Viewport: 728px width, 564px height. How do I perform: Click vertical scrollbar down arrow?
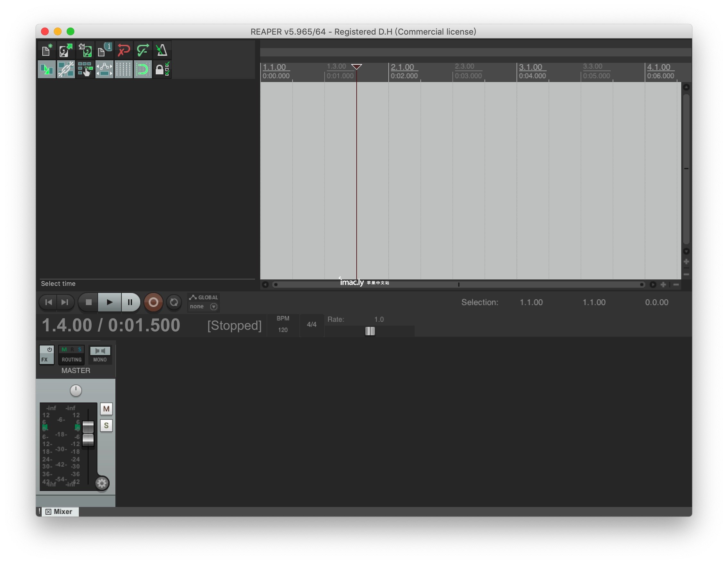tap(686, 251)
